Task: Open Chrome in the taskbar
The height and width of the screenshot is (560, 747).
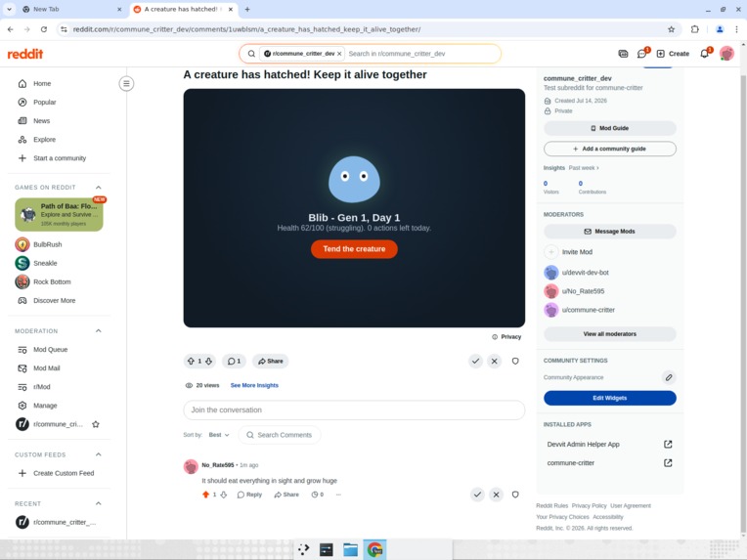Action: 374,549
